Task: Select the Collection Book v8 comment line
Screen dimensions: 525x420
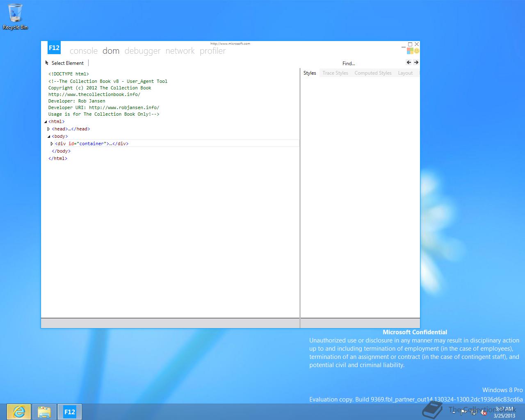Action: tap(108, 81)
